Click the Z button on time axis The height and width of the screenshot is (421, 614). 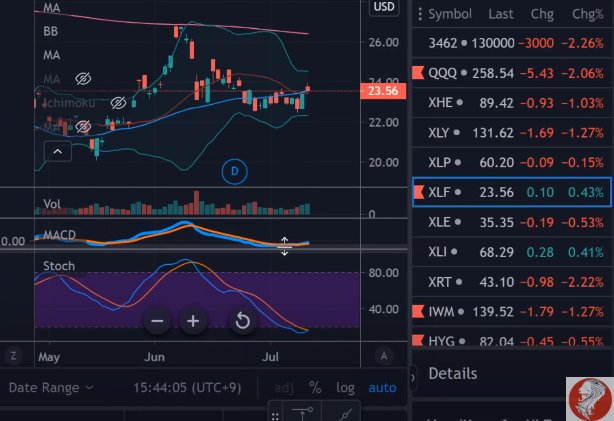coord(13,356)
